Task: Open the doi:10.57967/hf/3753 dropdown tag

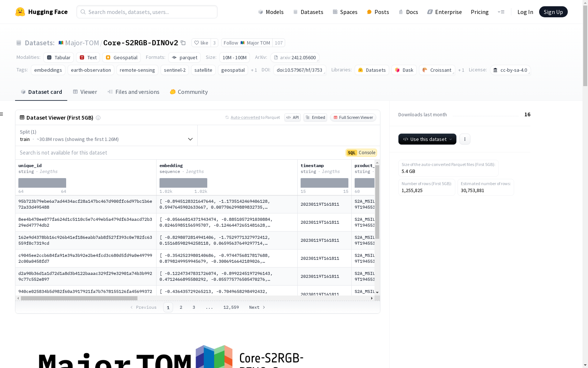Action: (x=300, y=70)
